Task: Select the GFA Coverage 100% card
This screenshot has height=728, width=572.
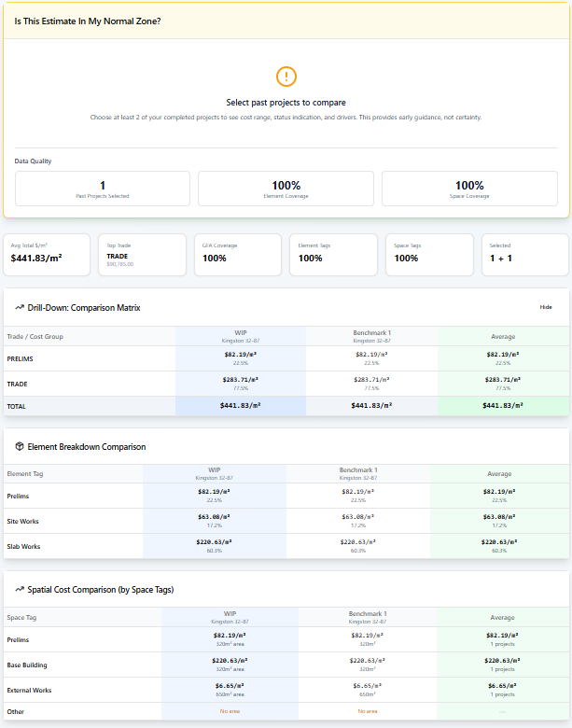Action: click(238, 255)
